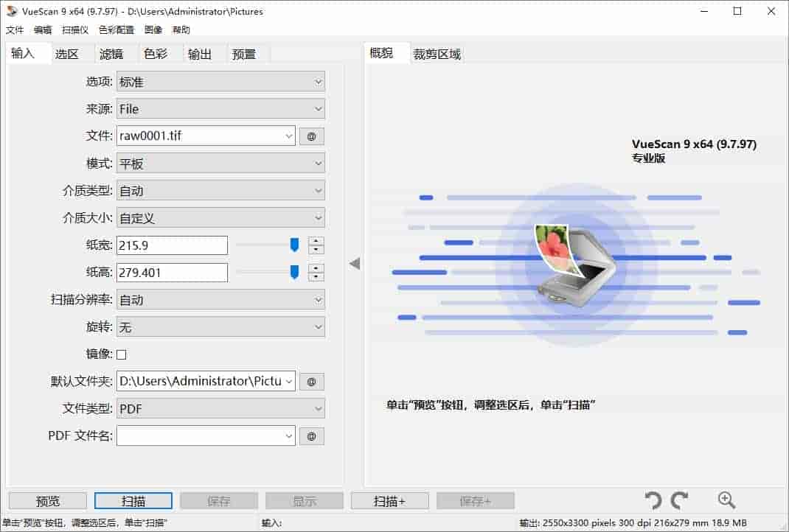This screenshot has width=789, height=532.
Task: Enable the 镜像 checkbox
Action: click(122, 354)
